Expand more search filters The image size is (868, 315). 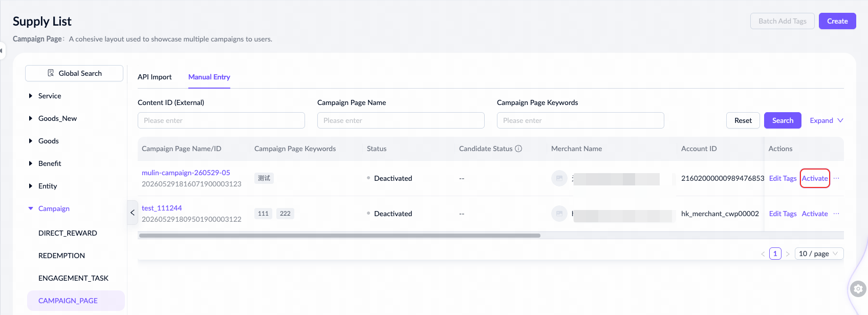click(827, 120)
